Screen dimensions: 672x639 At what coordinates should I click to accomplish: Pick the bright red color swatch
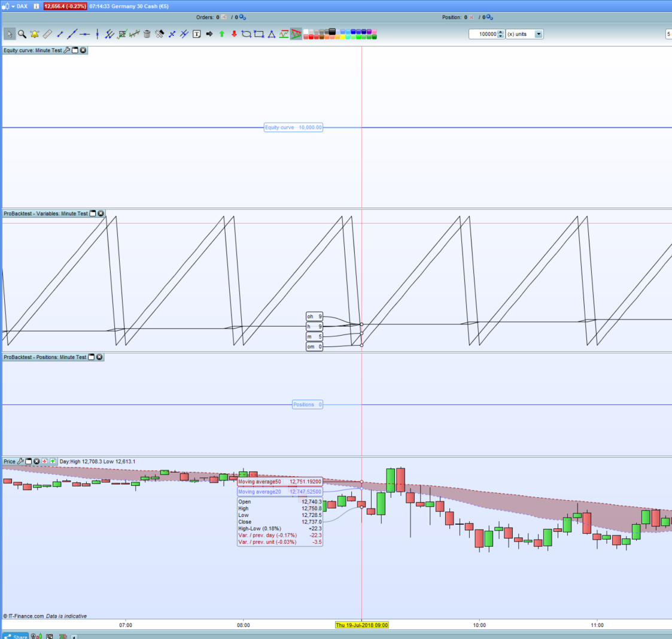click(311, 37)
